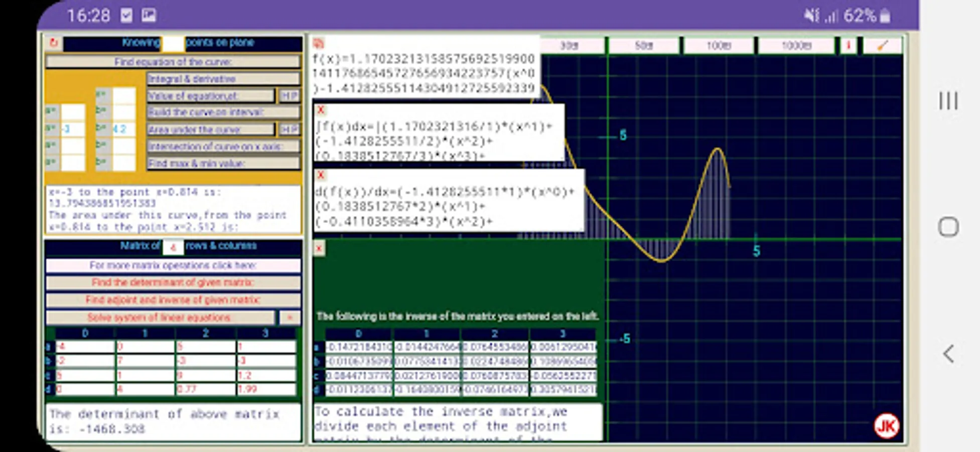This screenshot has height=452, width=980.
Task: Click Find the determinant of given matrix
Action: pyautogui.click(x=173, y=283)
